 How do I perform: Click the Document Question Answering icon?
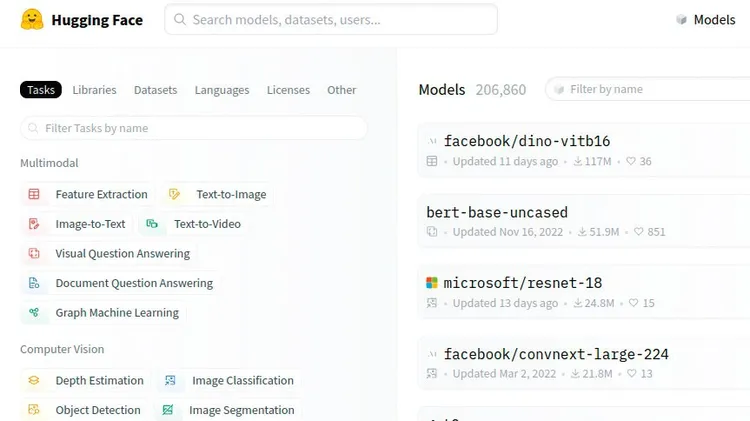(34, 283)
